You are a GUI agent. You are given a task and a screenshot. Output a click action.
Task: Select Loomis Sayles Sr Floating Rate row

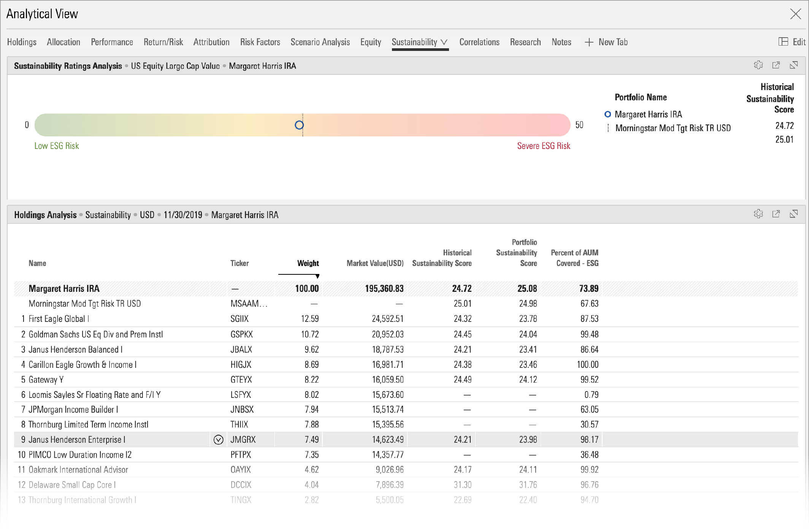coord(406,395)
